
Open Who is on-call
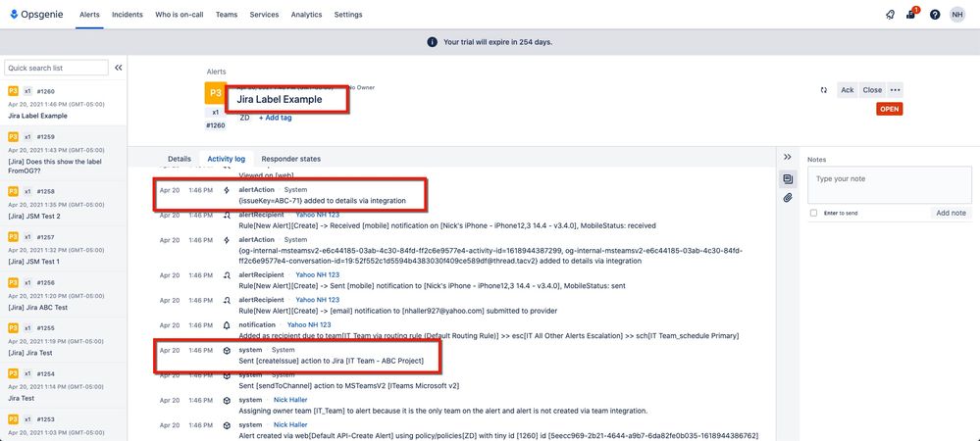click(179, 15)
